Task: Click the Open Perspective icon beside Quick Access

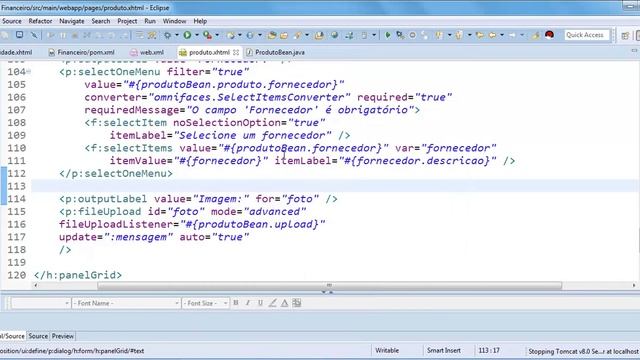Action: pyautogui.click(x=625, y=36)
